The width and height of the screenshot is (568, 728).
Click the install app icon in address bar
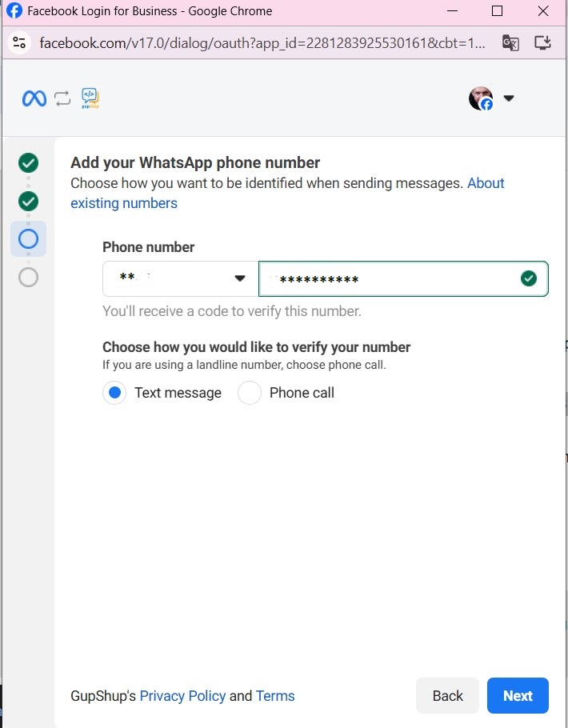[x=542, y=42]
